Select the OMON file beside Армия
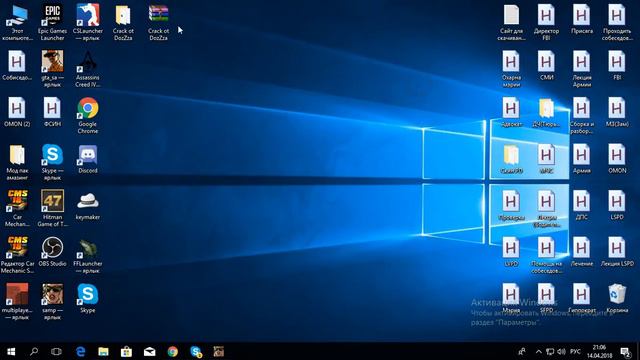 click(616, 159)
